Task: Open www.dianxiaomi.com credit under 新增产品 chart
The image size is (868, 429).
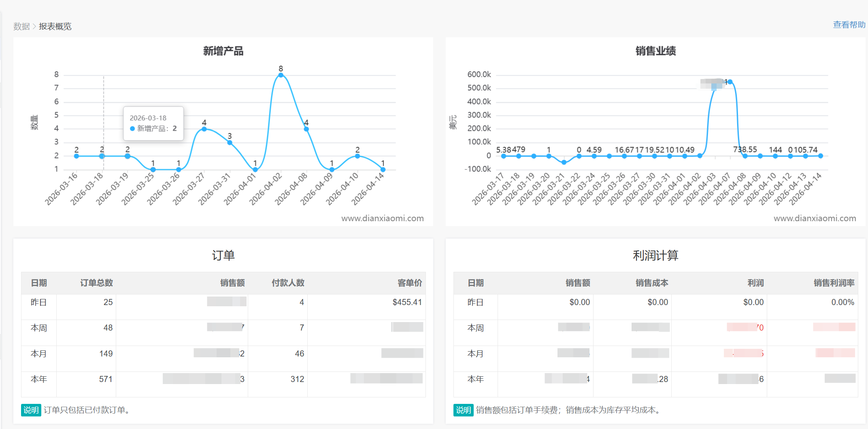Action: 382,218
